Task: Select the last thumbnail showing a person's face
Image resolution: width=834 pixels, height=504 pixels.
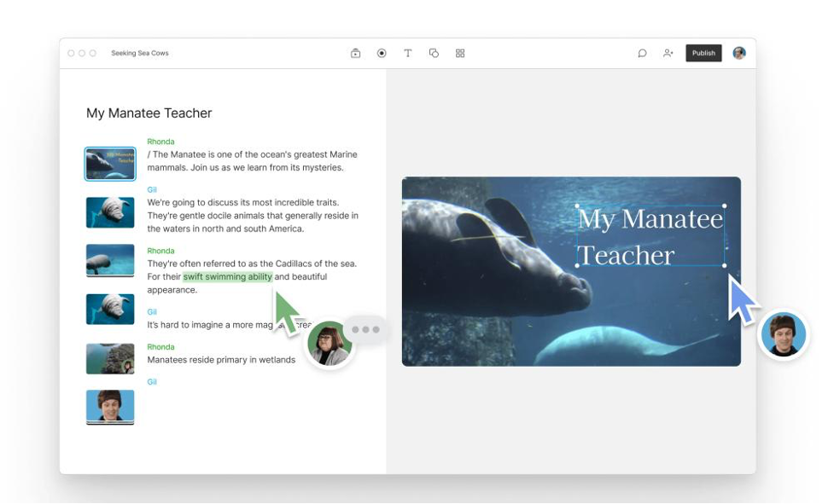Action: (x=110, y=406)
